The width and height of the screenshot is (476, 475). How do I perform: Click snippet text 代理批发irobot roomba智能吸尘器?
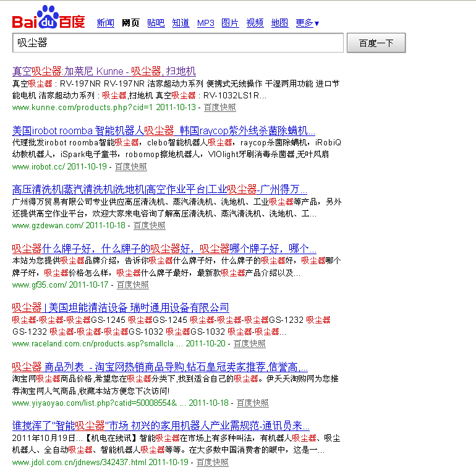coord(75,142)
